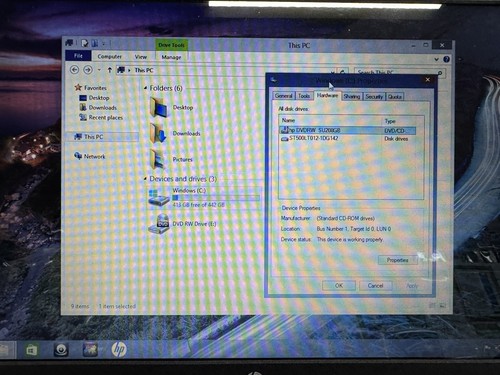Collapse the Folders (6) group

[145, 88]
